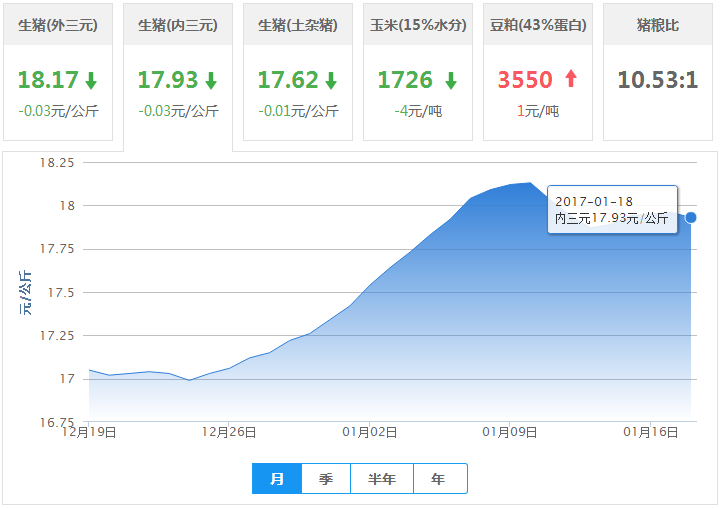Set the chart range to 年 (year)

(439, 479)
